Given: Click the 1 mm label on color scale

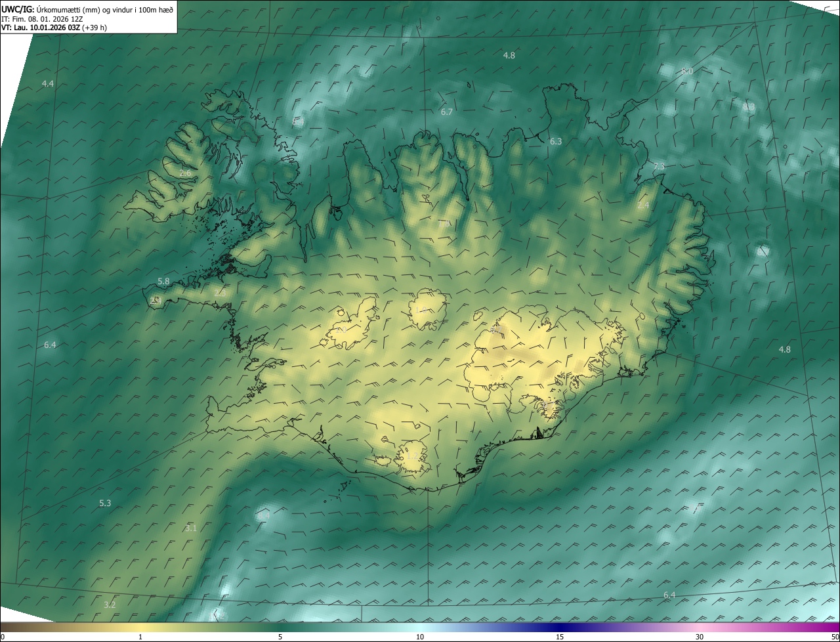Looking at the screenshot, I should click(140, 637).
